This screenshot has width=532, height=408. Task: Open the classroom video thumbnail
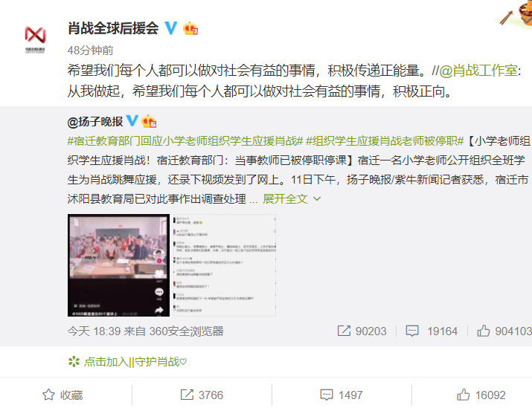(118, 265)
